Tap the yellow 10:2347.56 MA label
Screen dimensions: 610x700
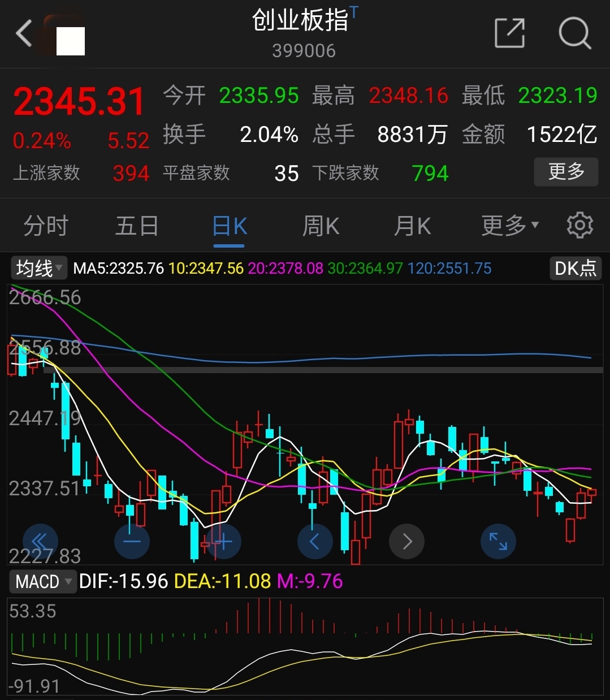(x=206, y=268)
